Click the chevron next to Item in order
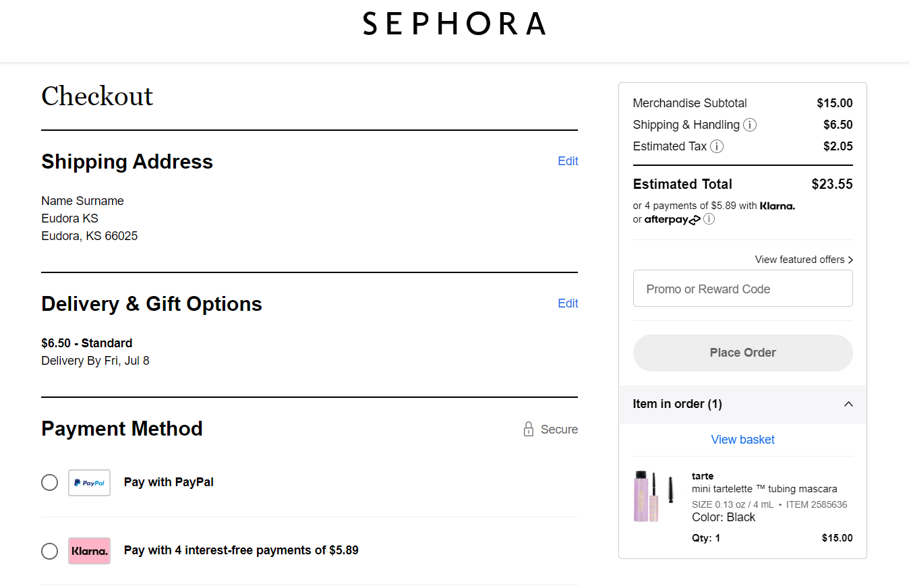 click(848, 404)
